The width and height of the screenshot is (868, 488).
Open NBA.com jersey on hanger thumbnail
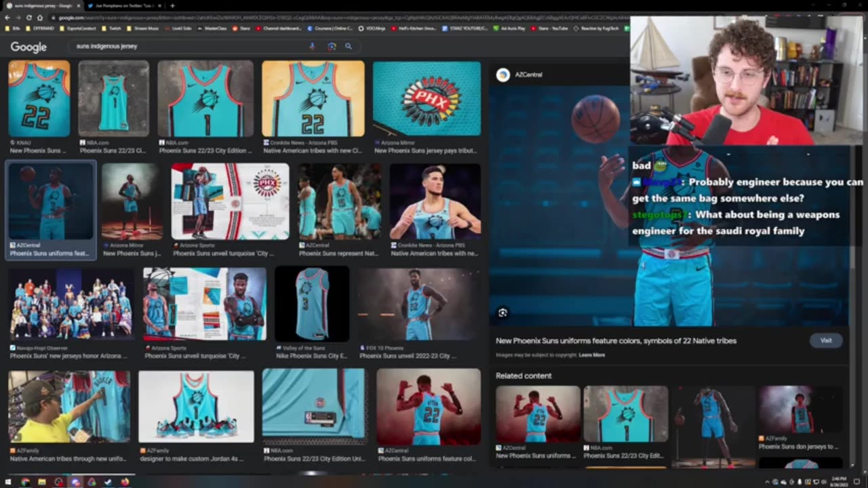(x=113, y=99)
